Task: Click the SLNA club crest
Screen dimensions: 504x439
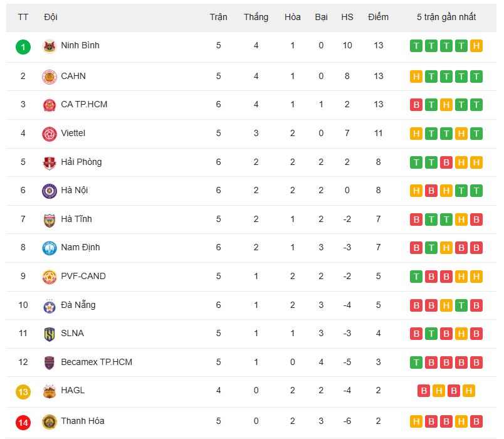Action: click(50, 334)
